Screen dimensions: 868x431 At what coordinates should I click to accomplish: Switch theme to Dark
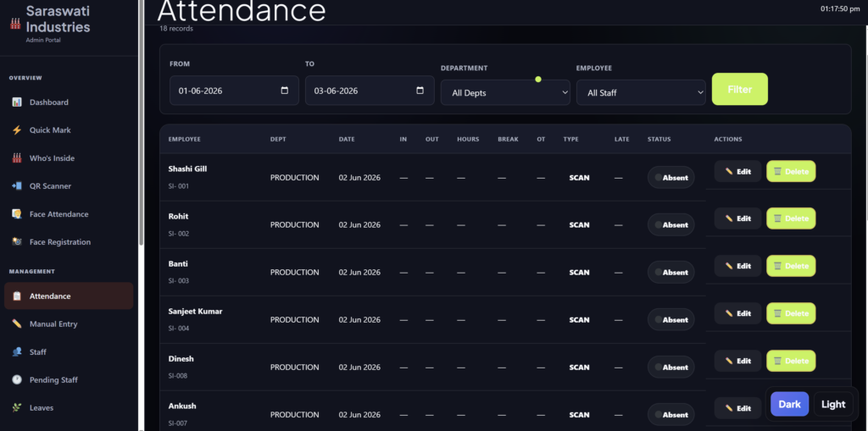pyautogui.click(x=789, y=404)
